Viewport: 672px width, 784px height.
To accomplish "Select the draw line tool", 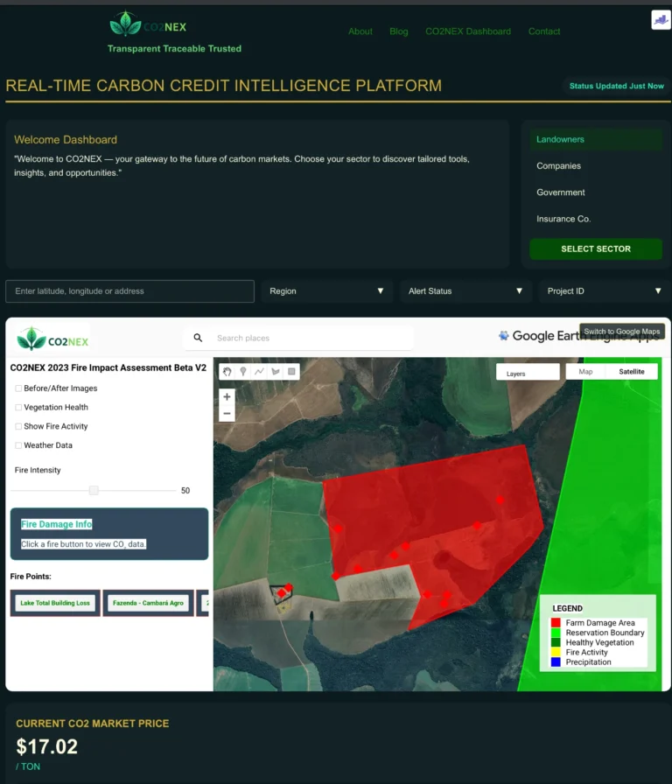I will tap(259, 372).
